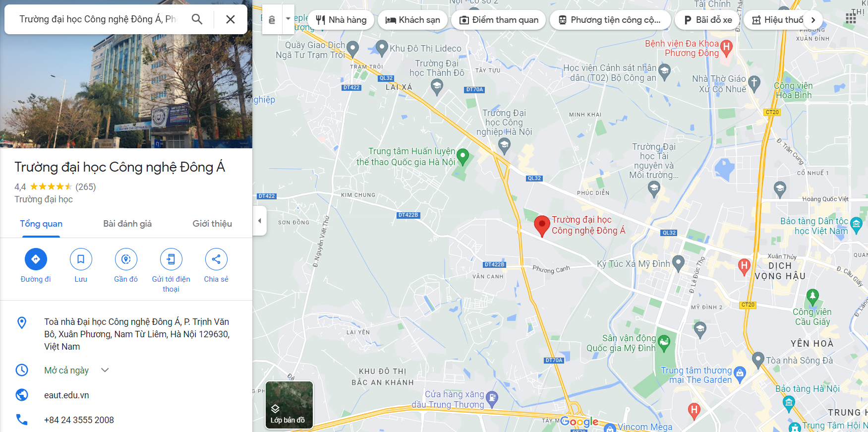Click the Đường đi directions icon

pos(36,259)
